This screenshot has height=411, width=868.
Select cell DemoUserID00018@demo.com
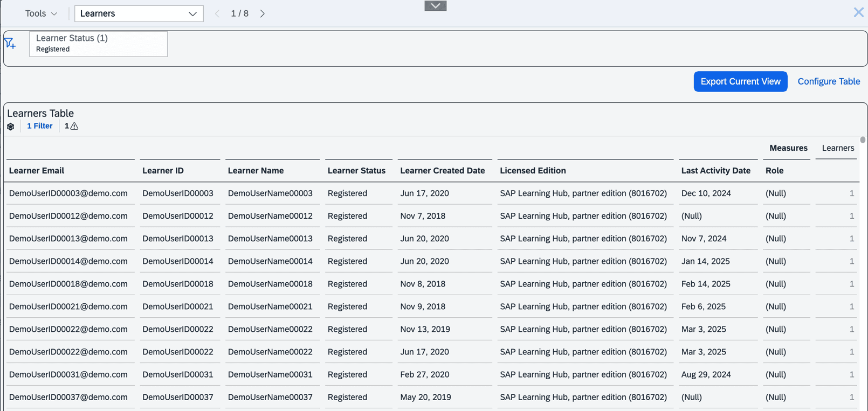[68, 284]
